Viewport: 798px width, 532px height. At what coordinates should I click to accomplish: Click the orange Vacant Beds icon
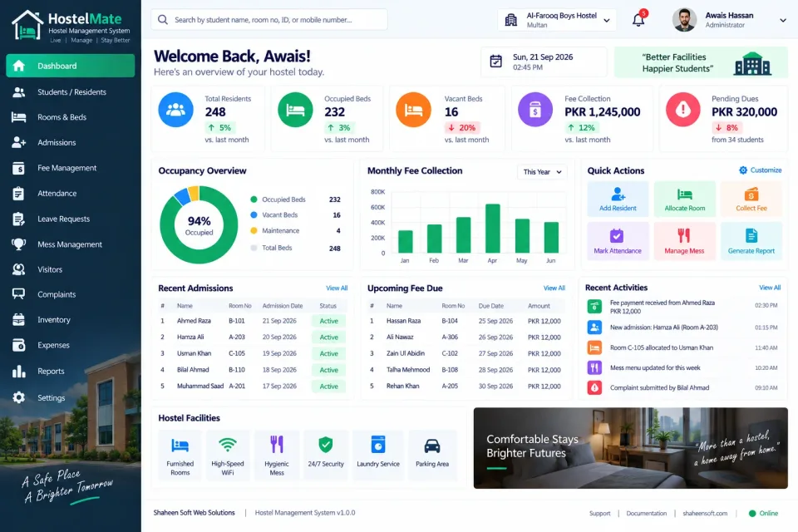point(414,110)
